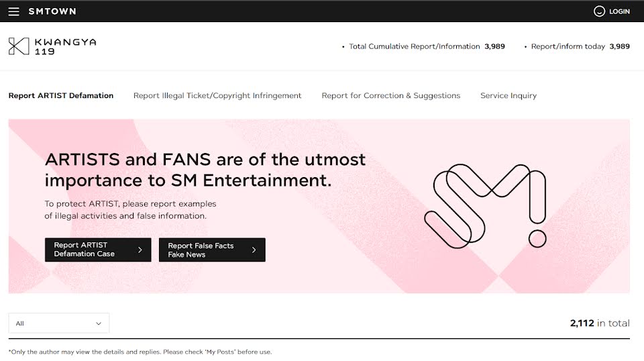This screenshot has height=361, width=644.
Task: Expand the All filter dropdown
Action: 59,323
